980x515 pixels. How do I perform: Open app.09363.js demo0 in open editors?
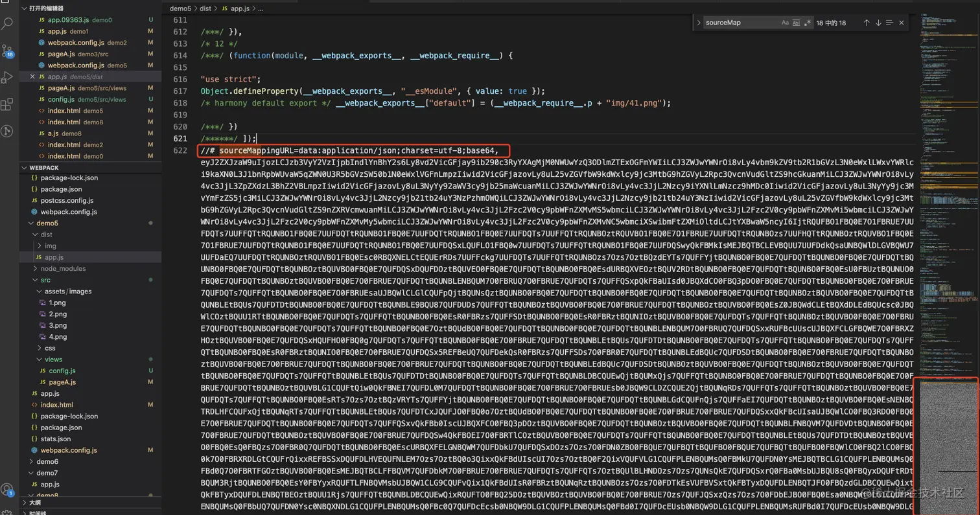click(x=91, y=20)
